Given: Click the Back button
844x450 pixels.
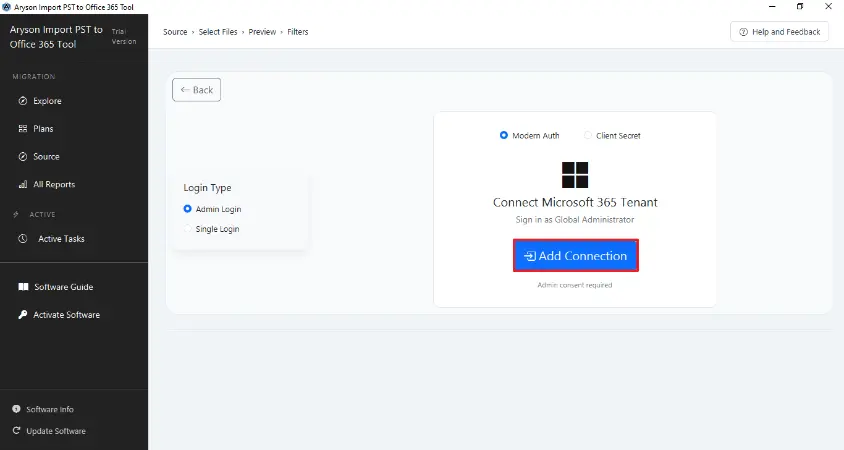Looking at the screenshot, I should click(x=196, y=90).
